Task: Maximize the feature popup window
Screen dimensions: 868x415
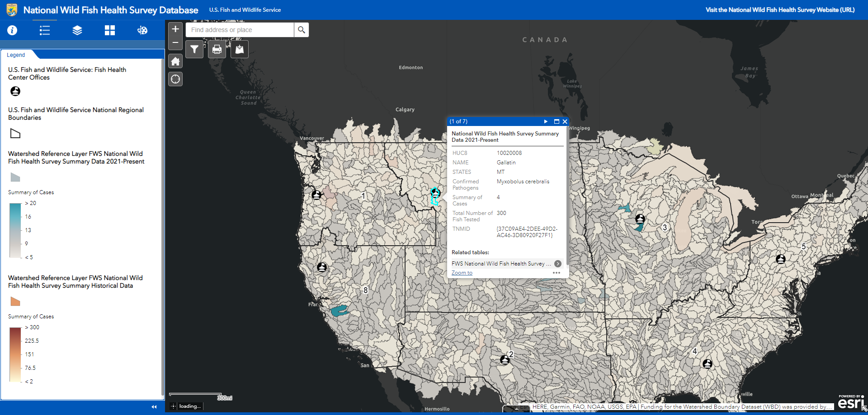Action: click(x=557, y=121)
